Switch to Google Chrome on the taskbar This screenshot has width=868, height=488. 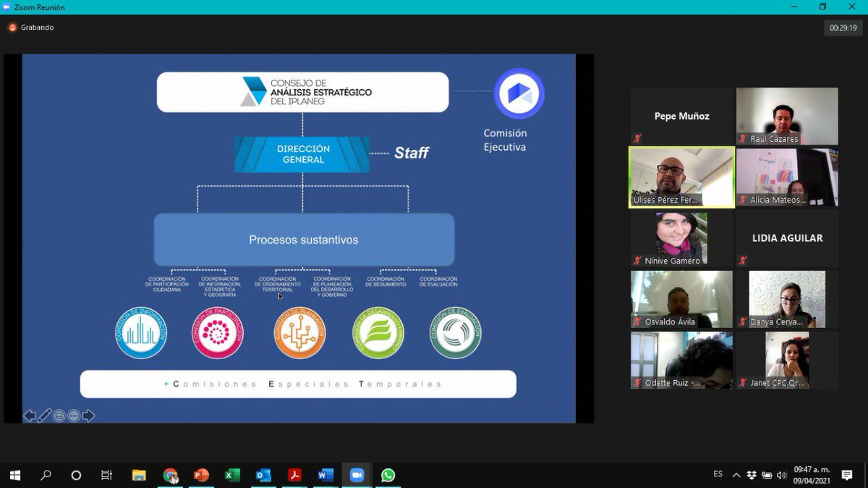[170, 475]
